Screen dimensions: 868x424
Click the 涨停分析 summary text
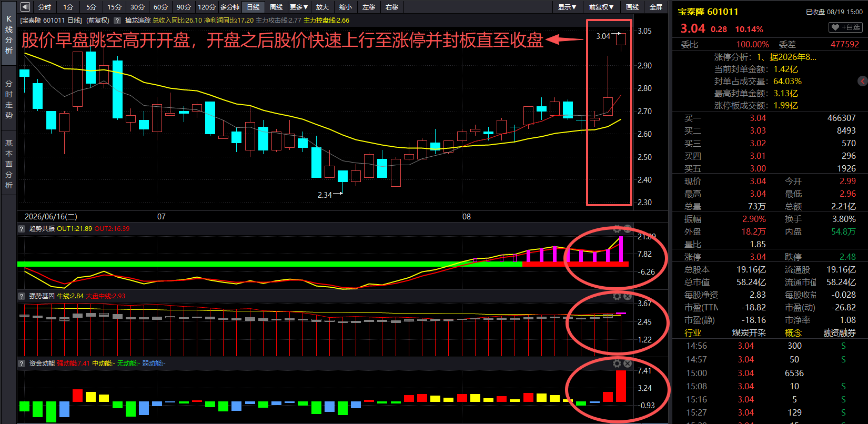tap(765, 57)
